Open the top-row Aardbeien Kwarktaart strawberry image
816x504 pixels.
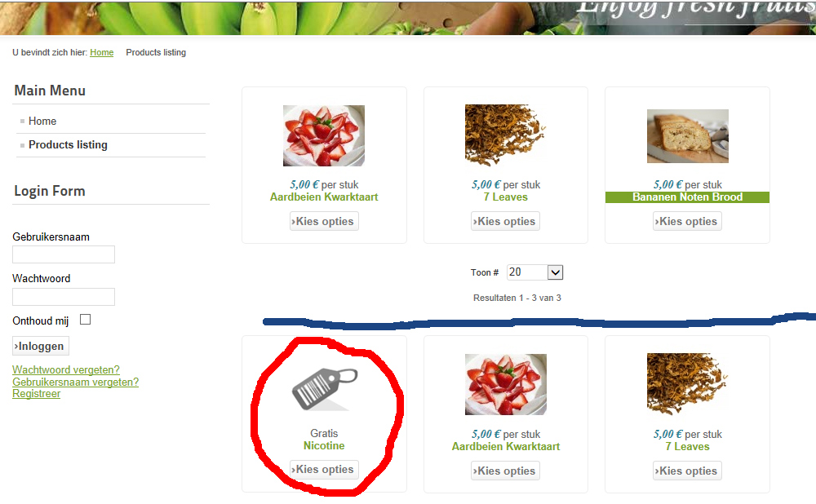[x=324, y=135]
